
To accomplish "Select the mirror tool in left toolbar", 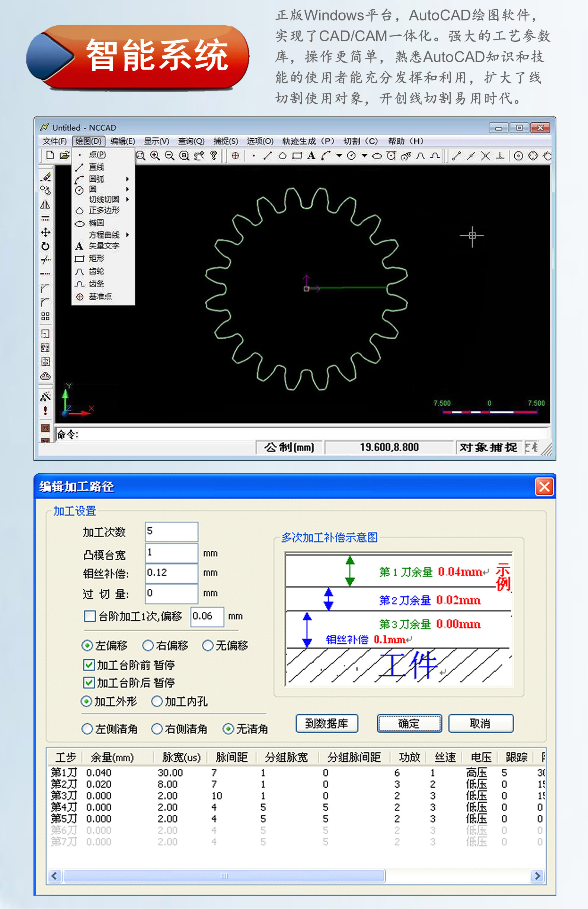I will 45,205.
